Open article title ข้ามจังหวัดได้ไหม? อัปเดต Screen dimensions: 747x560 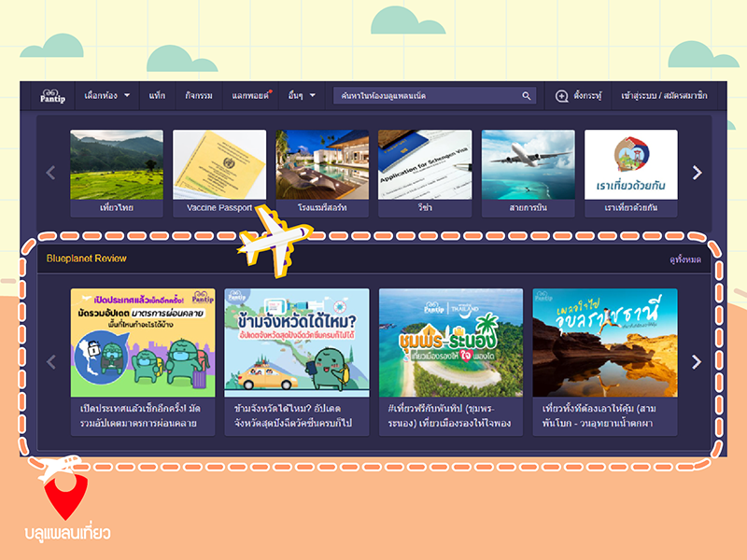(293, 415)
